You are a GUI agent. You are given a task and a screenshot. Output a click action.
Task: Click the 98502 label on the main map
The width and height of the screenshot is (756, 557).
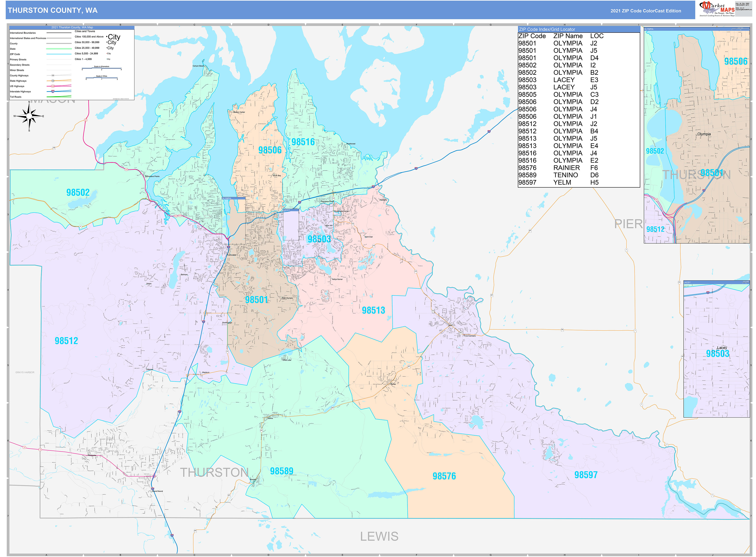[78, 193]
